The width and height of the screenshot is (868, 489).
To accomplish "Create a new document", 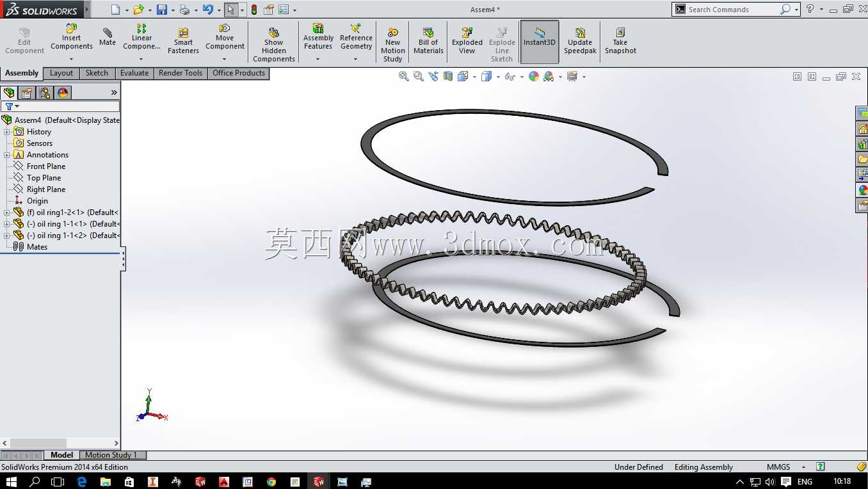I will 115,10.
